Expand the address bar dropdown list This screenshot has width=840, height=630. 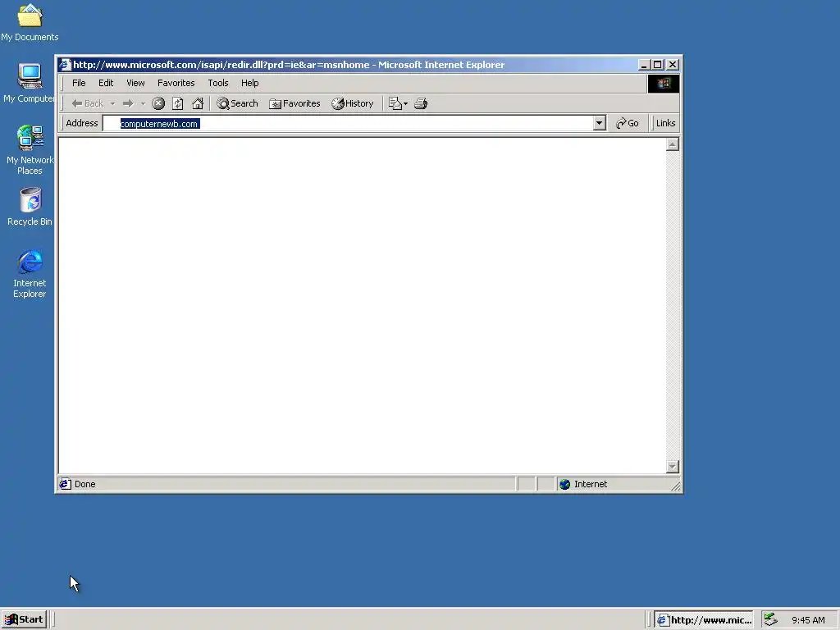point(600,123)
